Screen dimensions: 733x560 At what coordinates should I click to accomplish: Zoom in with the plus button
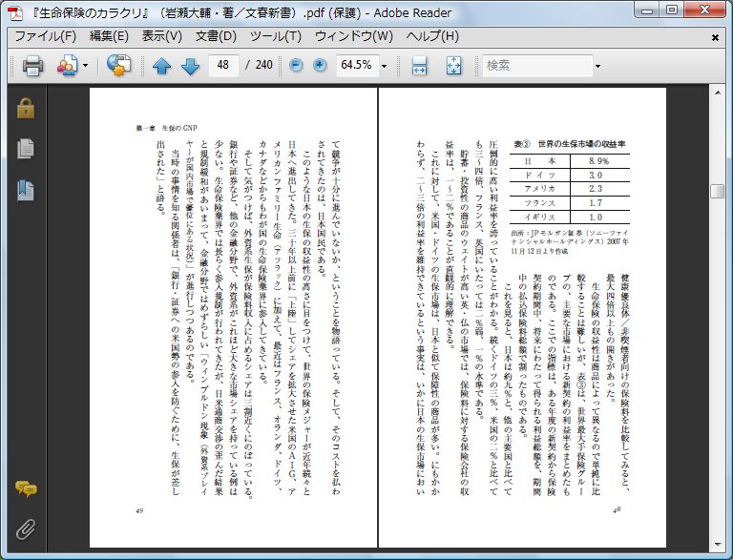(320, 66)
